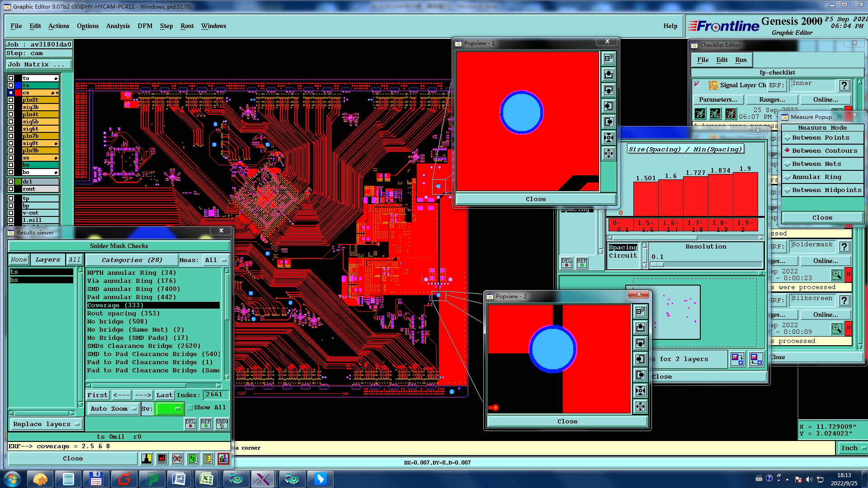Open the Inch units dropdown
868x488 pixels.
(x=853, y=448)
